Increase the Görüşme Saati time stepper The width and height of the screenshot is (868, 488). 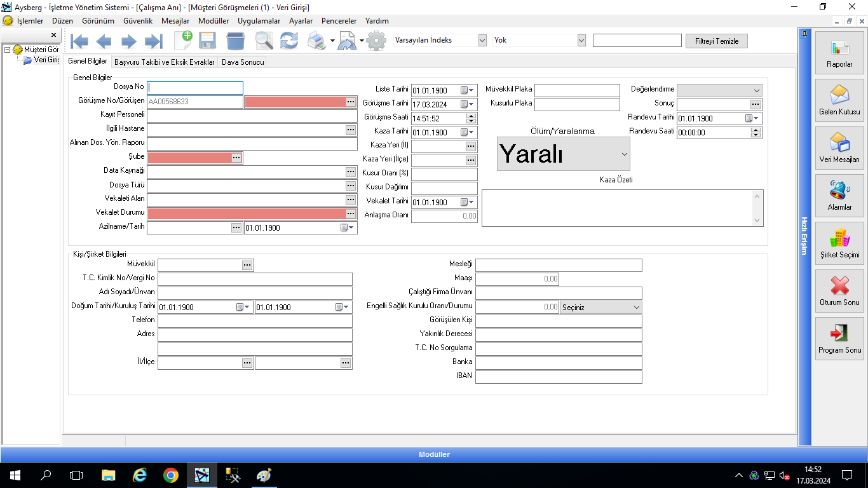point(471,116)
